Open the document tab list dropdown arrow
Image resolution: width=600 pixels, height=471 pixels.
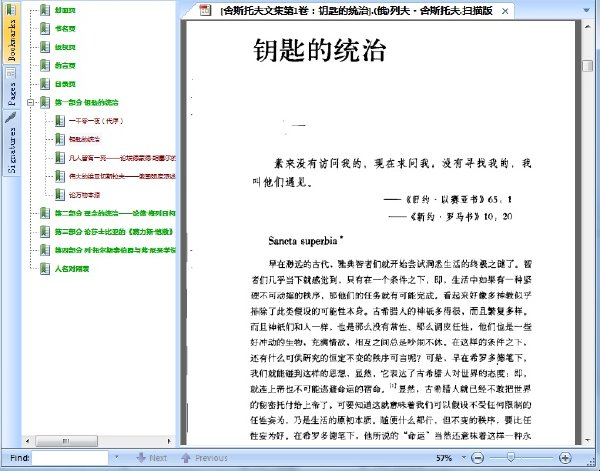[586, 10]
